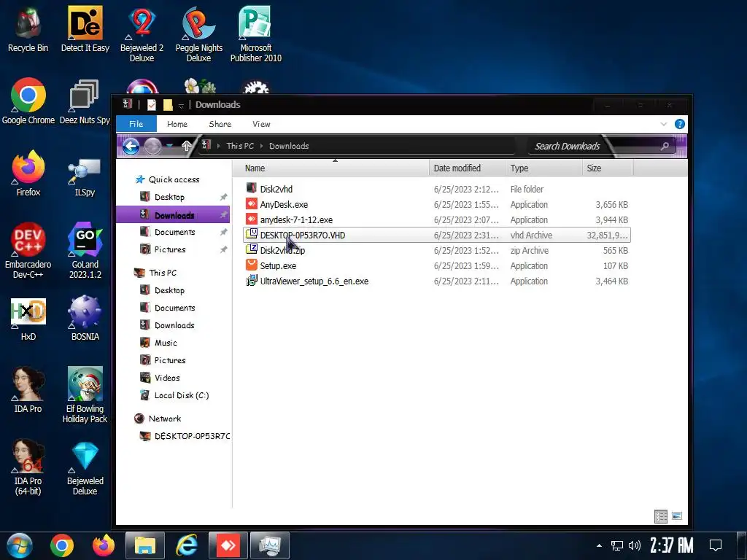Select anydesk-7-1-12.exe file
This screenshot has height=560, width=747.
point(437,220)
